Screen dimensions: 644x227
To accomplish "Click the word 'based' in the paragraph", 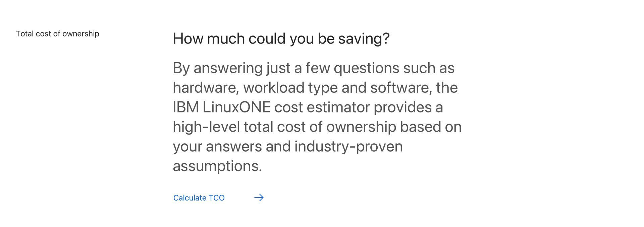I will click(x=421, y=127).
